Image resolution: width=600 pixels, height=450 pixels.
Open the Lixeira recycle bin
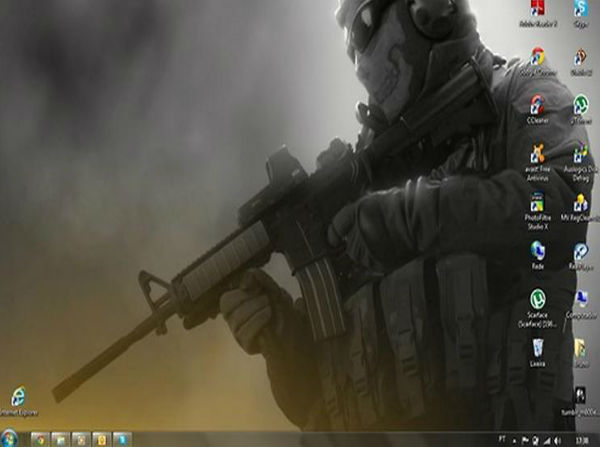click(x=538, y=348)
